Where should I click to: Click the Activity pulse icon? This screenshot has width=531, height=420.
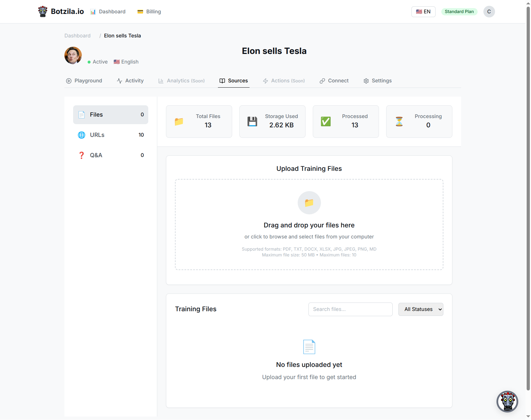pos(120,81)
